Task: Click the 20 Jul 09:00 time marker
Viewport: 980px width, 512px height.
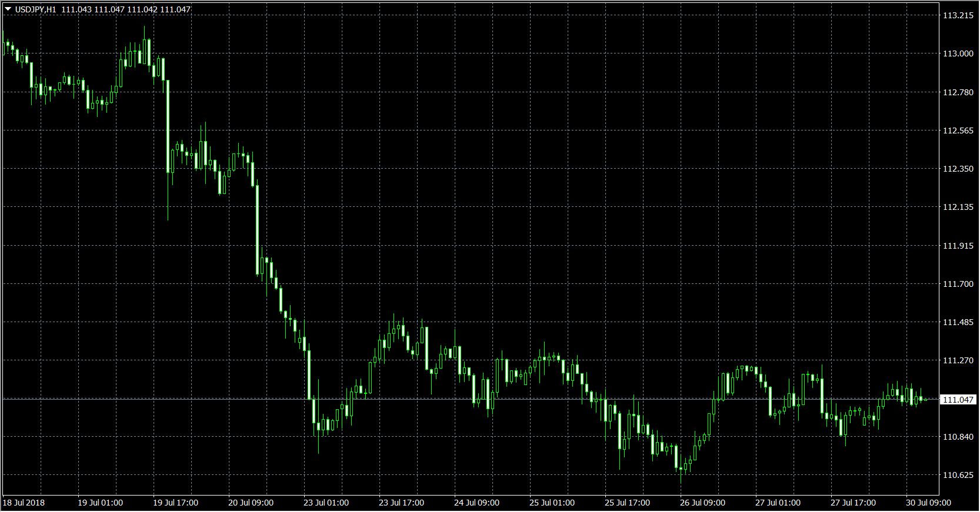Action: coord(251,503)
